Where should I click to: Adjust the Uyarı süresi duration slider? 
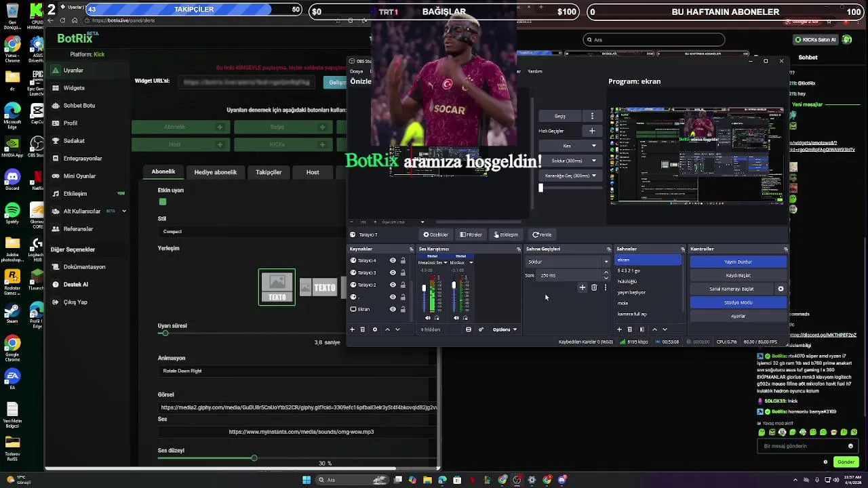[x=164, y=333]
